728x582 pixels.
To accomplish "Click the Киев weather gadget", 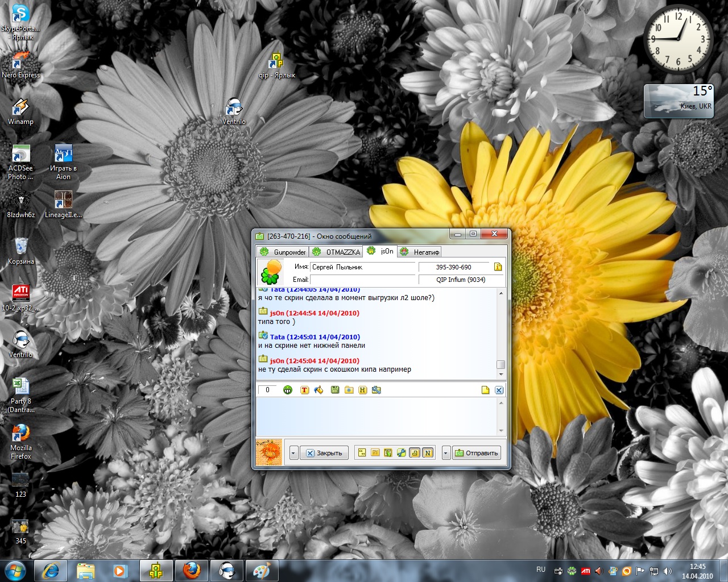I will point(679,101).
